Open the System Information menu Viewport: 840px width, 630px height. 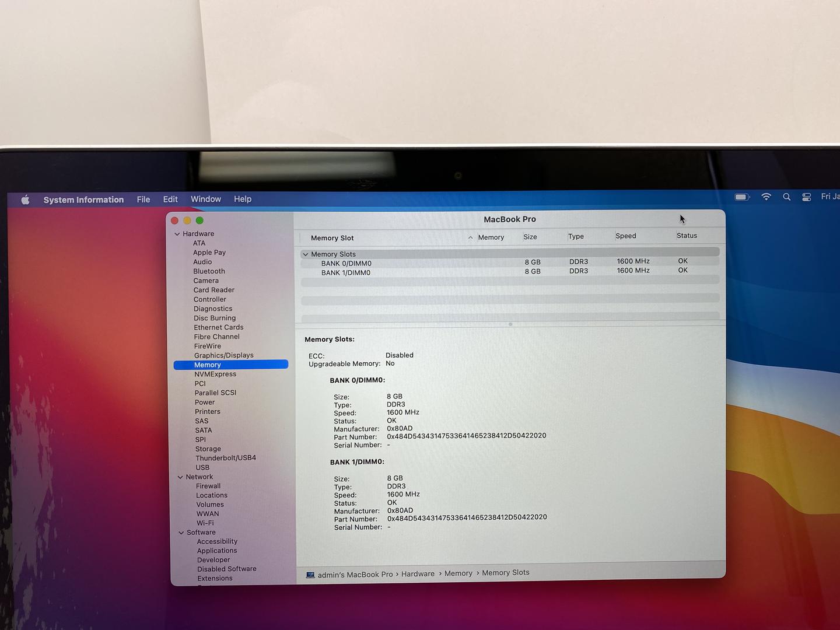83,199
